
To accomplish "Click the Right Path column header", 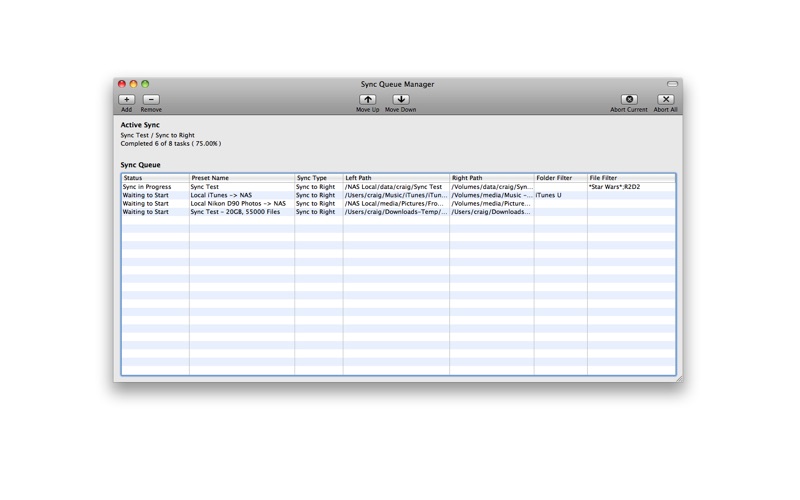I will [x=492, y=178].
